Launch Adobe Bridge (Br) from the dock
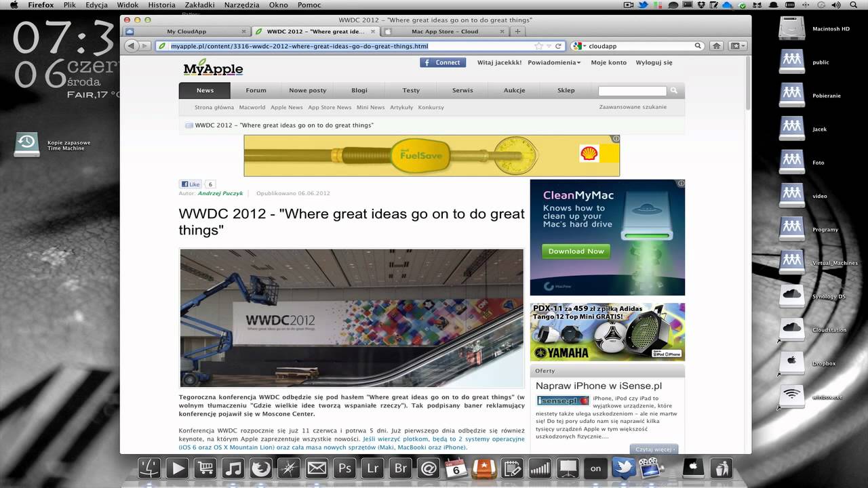868x488 pixels. click(400, 468)
